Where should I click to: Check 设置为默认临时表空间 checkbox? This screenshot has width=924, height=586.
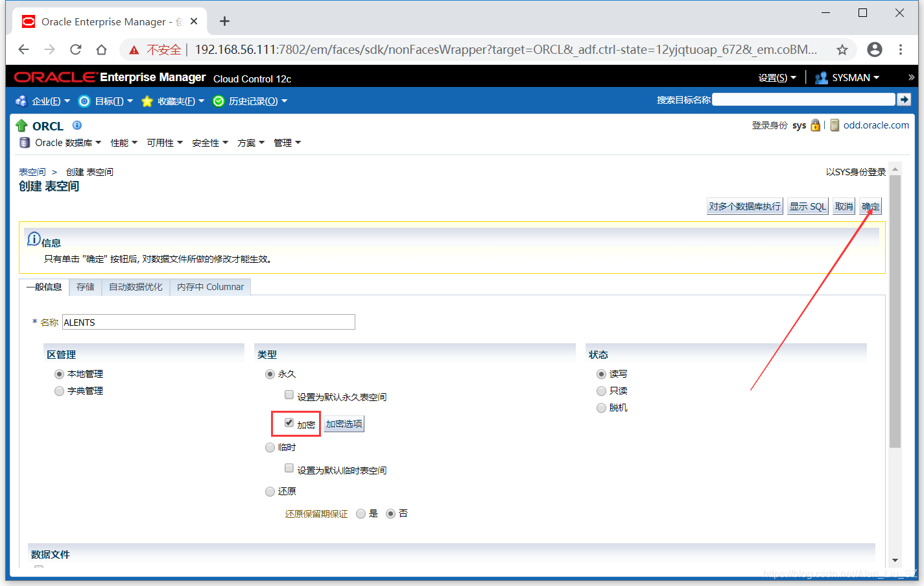click(x=289, y=468)
